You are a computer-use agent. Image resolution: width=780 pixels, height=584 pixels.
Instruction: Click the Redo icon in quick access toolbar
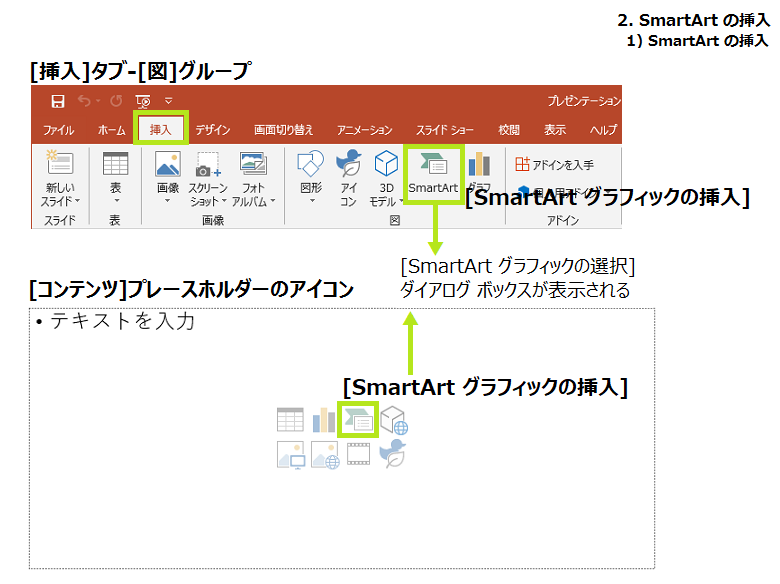(x=116, y=101)
